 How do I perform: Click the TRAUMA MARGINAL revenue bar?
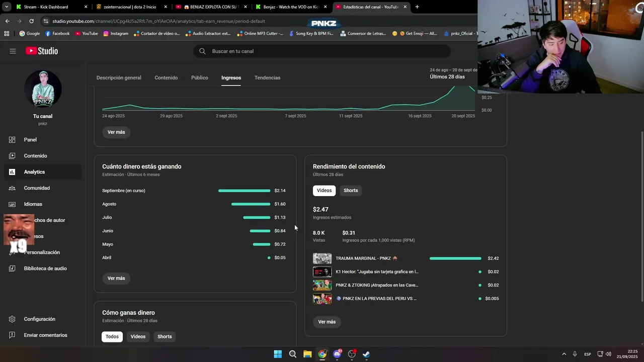pyautogui.click(x=455, y=258)
